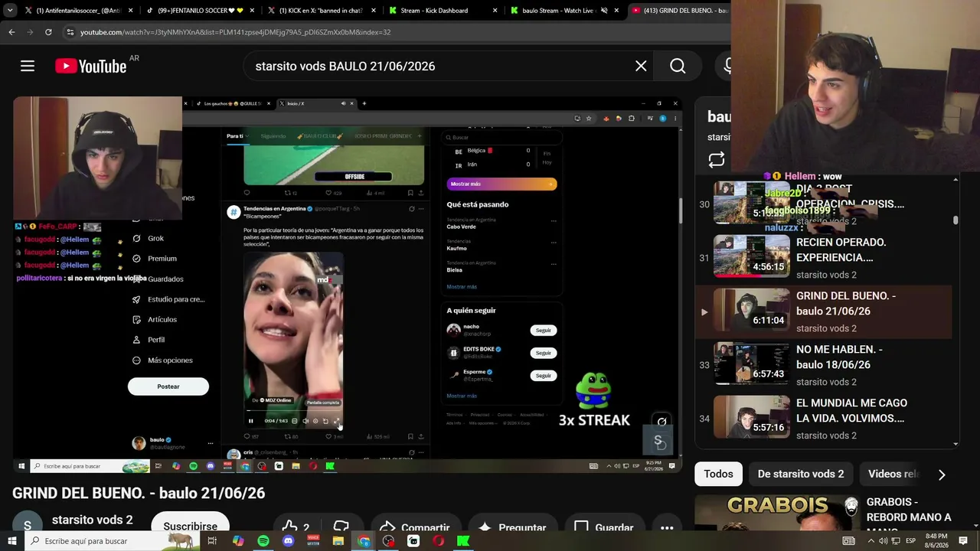This screenshot has height=551, width=980.
Task: Open Spotify from the taskbar
Action: pyautogui.click(x=263, y=541)
